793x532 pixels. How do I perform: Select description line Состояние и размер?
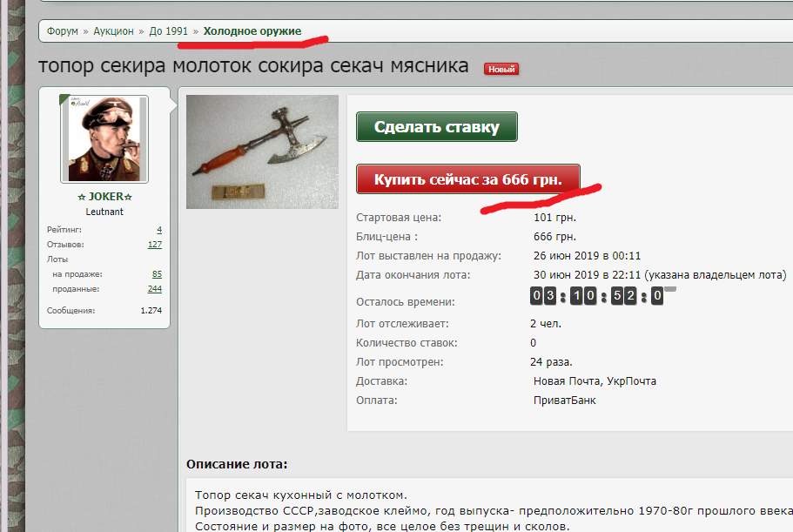click(x=382, y=527)
